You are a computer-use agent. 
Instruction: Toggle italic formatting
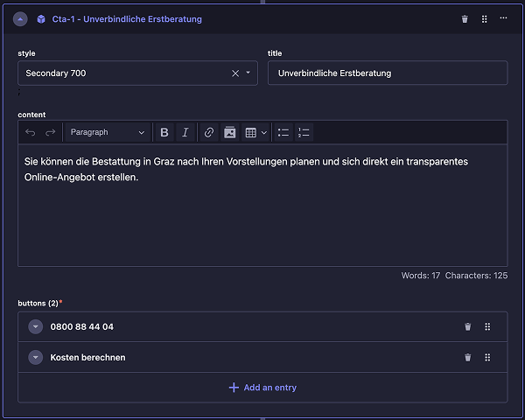(x=185, y=132)
